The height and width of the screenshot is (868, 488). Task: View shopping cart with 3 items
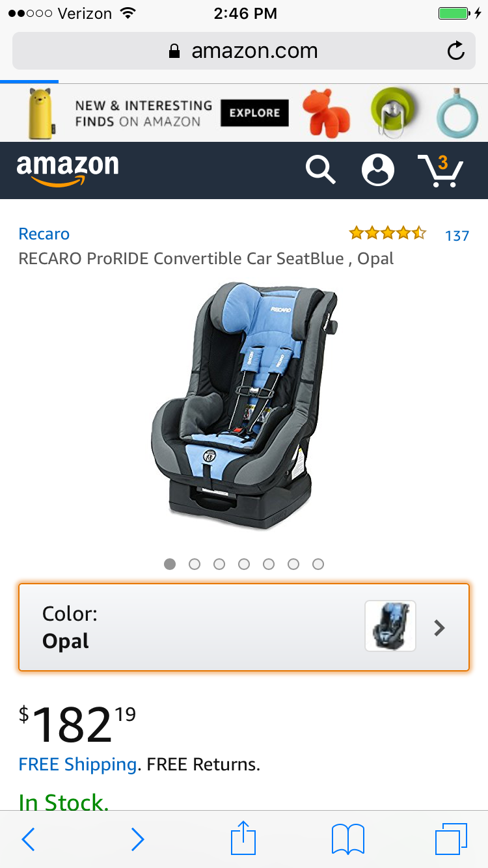pos(441,170)
